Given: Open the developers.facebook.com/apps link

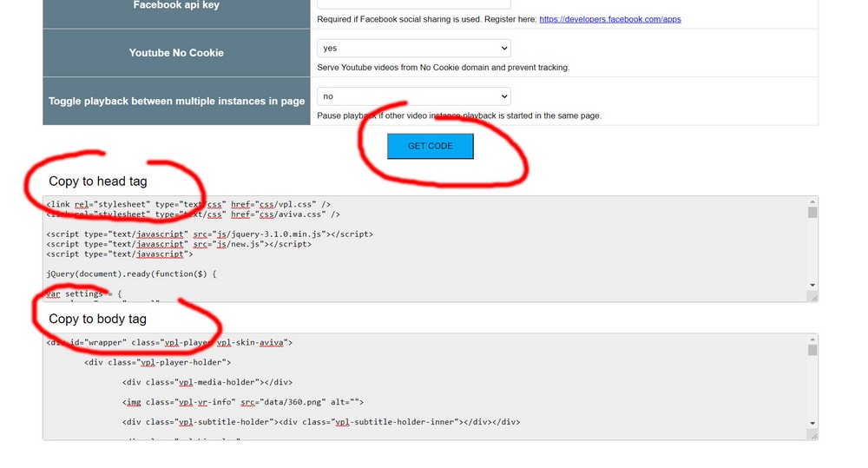Looking at the screenshot, I should pos(609,19).
